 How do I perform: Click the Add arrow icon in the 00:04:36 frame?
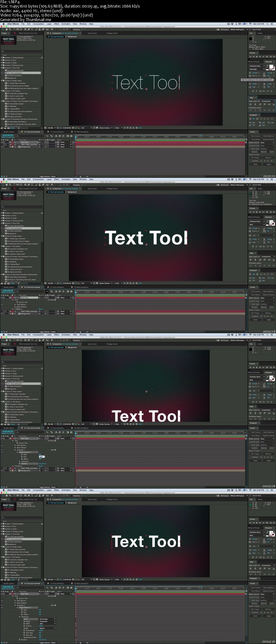point(55,605)
